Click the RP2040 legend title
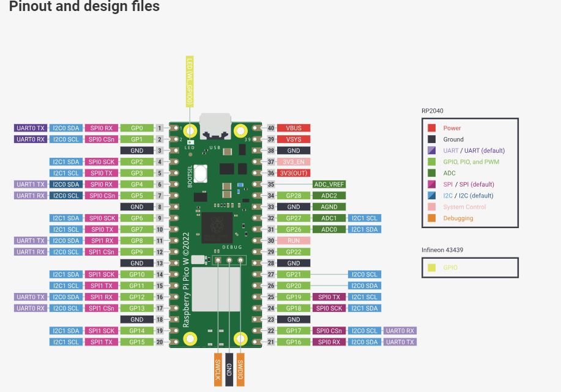The height and width of the screenshot is (392, 561). (432, 111)
